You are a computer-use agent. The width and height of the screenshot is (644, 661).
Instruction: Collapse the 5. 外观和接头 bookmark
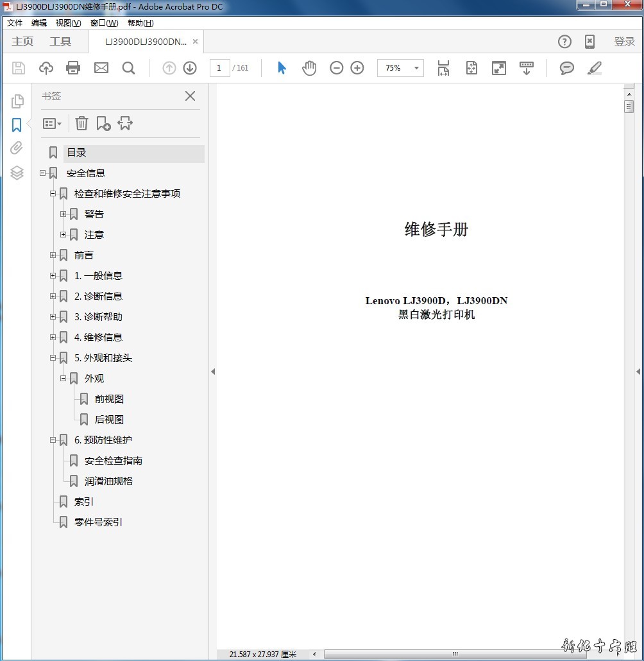pyautogui.click(x=53, y=358)
